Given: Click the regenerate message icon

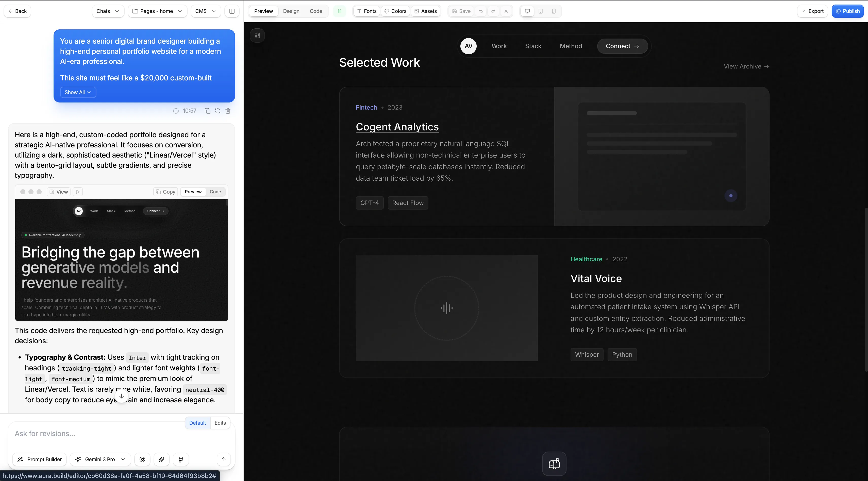Looking at the screenshot, I should [218, 111].
